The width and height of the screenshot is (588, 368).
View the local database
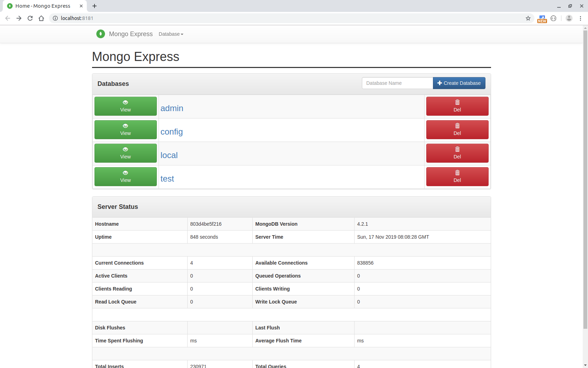coord(125,153)
